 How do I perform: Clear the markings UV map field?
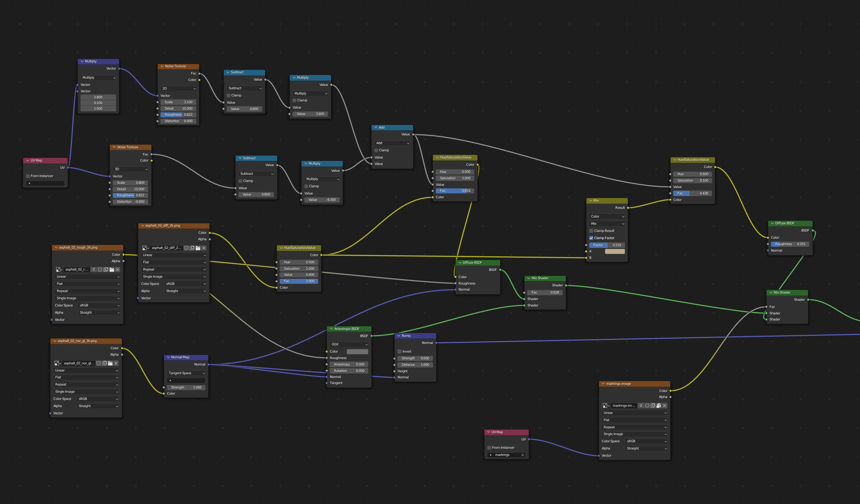pyautogui.click(x=523, y=455)
